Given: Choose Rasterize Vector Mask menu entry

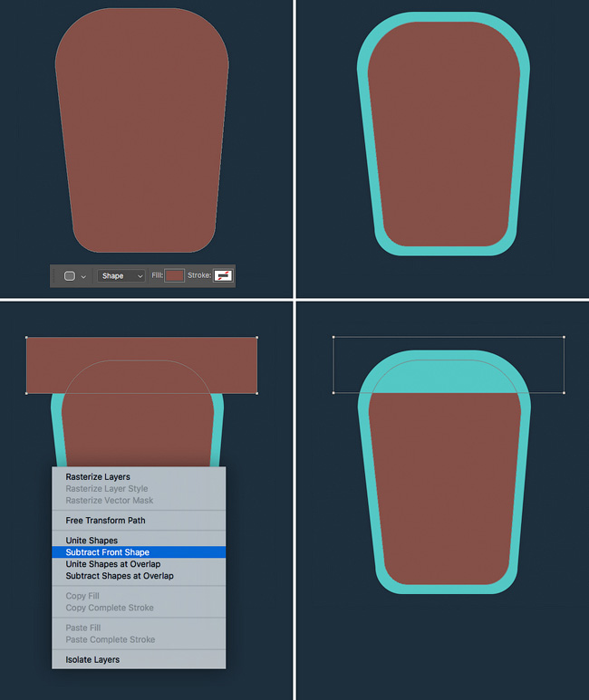Looking at the screenshot, I should 139,501.
